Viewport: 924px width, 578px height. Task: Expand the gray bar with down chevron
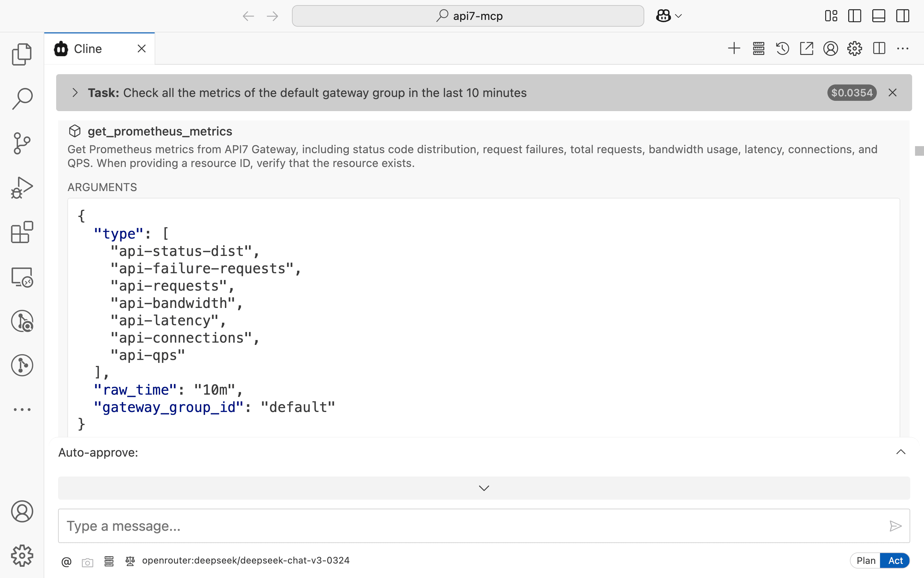click(484, 488)
